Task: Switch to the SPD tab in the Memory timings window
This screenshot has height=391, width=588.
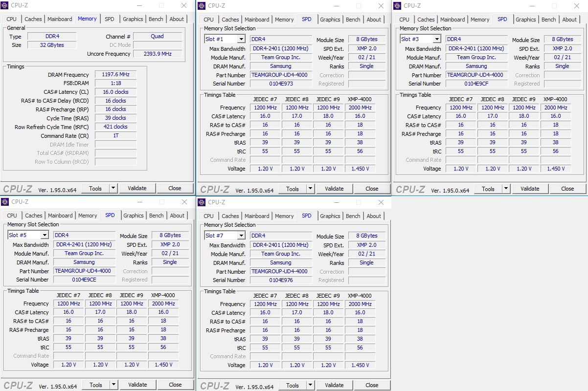Action: coord(110,19)
